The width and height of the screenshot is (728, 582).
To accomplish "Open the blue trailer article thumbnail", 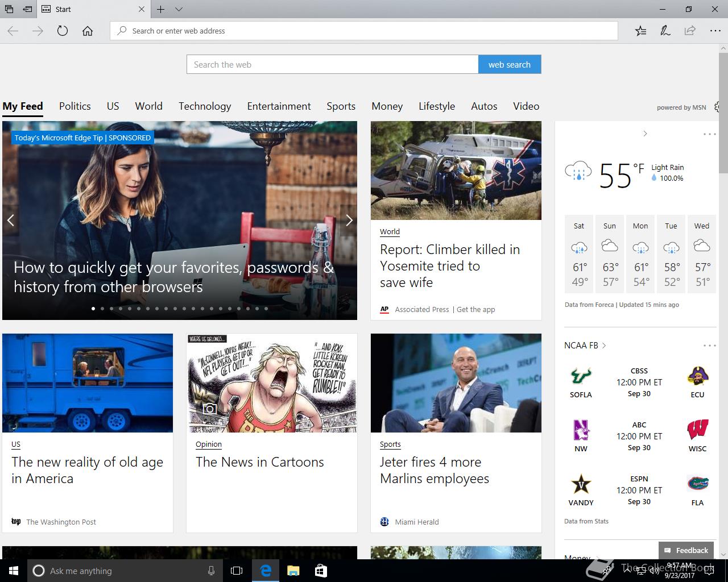I will click(88, 383).
